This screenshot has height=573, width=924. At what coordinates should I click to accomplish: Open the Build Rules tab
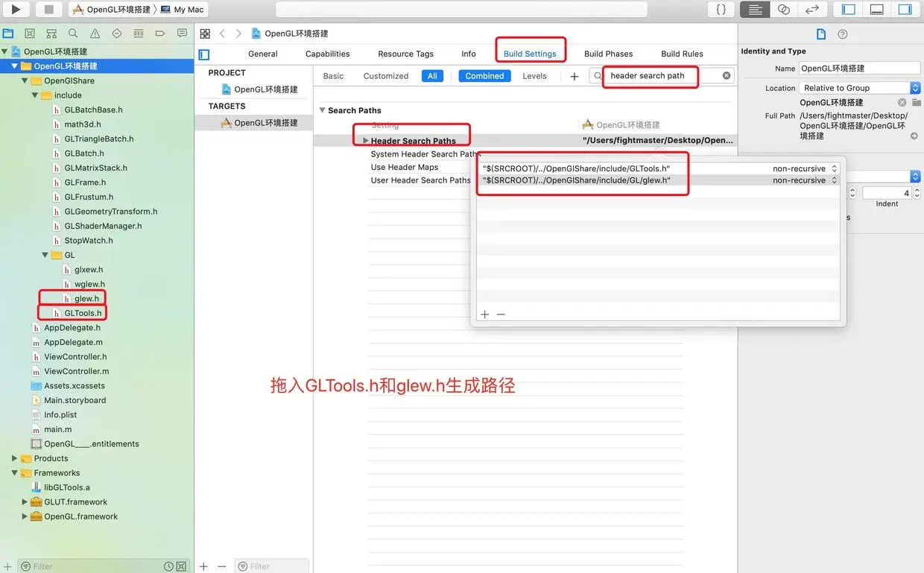coord(682,54)
